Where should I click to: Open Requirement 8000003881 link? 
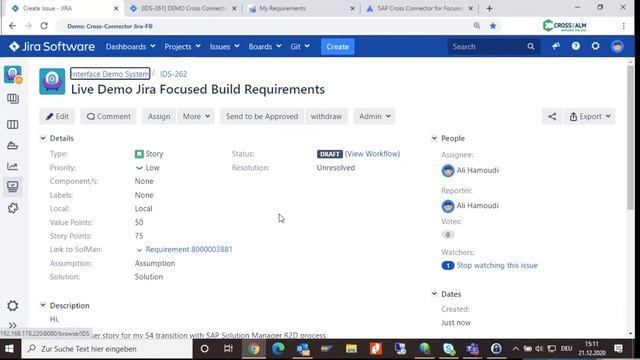[x=189, y=249]
